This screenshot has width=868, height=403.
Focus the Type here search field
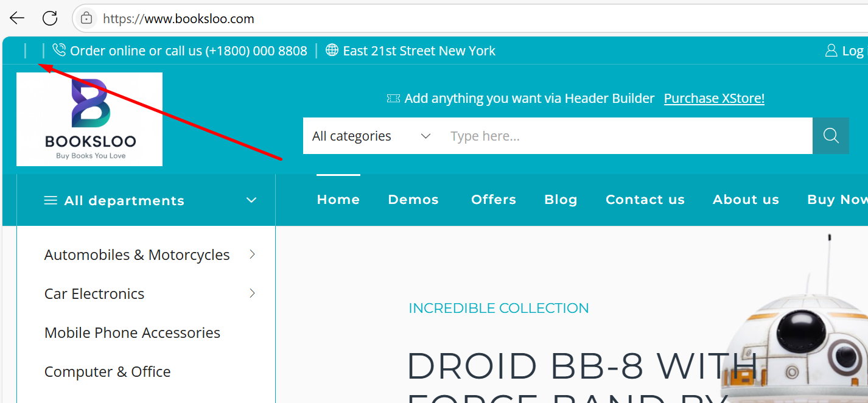626,136
